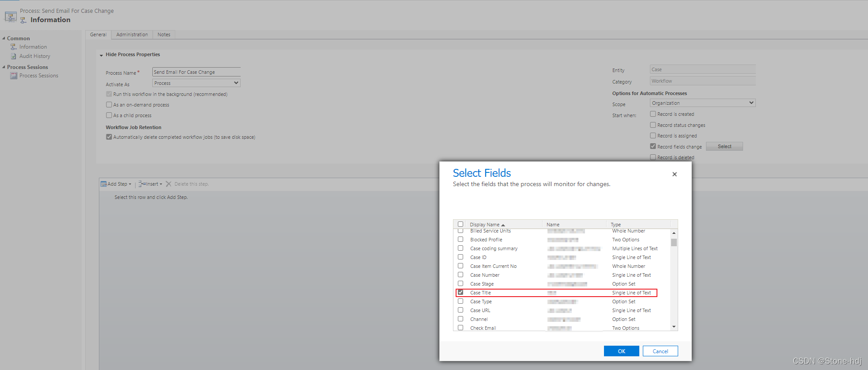The height and width of the screenshot is (370, 868).
Task: Click Cancel in Select Fields dialog
Action: (x=660, y=351)
